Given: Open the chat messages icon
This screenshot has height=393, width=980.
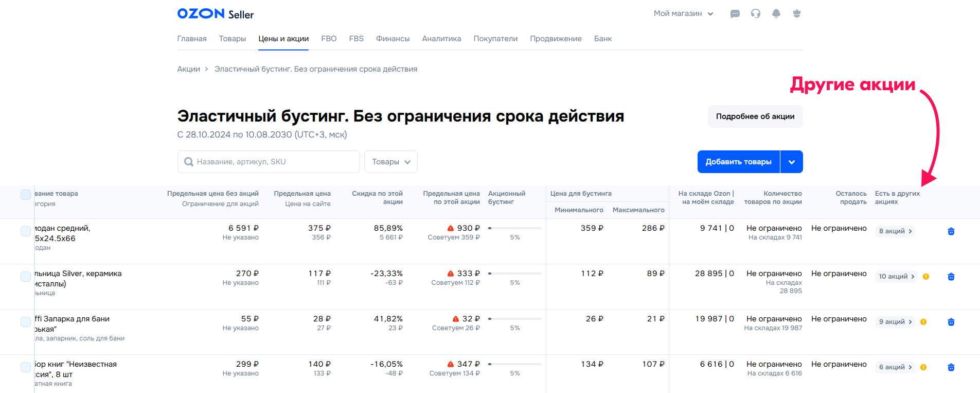Looking at the screenshot, I should pyautogui.click(x=735, y=14).
